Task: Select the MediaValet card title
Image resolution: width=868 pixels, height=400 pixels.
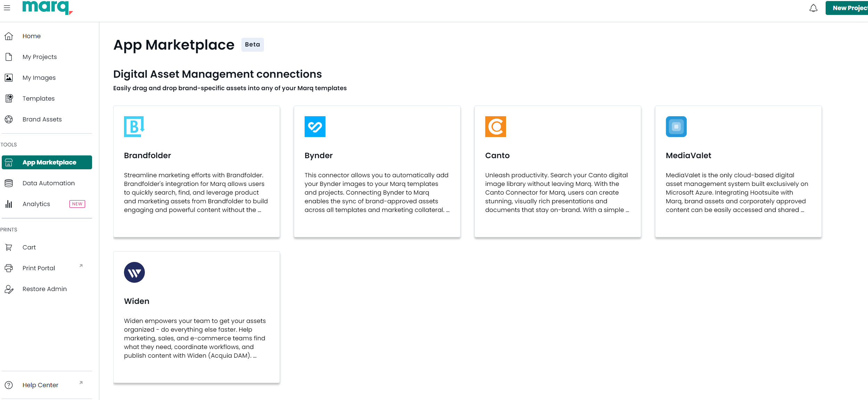Action: pyautogui.click(x=688, y=155)
